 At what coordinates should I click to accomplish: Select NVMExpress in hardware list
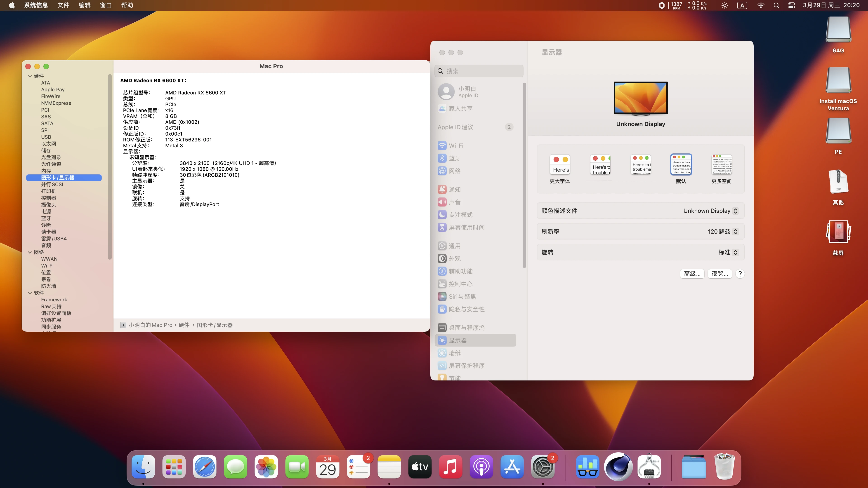click(56, 103)
